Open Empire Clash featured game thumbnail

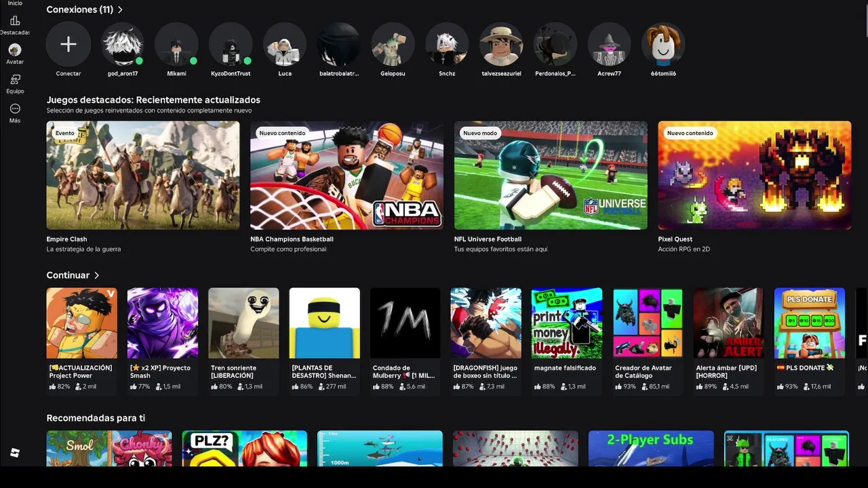pos(143,176)
